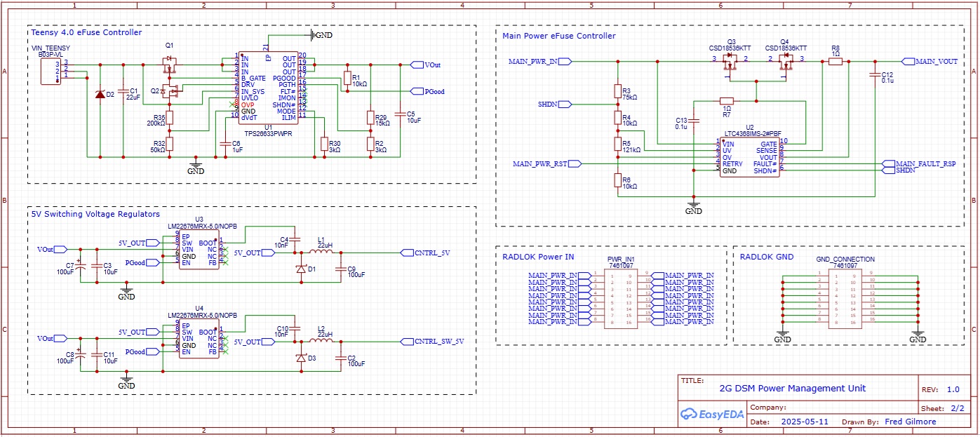Click the revision value '1.0'
980x437 pixels.
pyautogui.click(x=953, y=389)
